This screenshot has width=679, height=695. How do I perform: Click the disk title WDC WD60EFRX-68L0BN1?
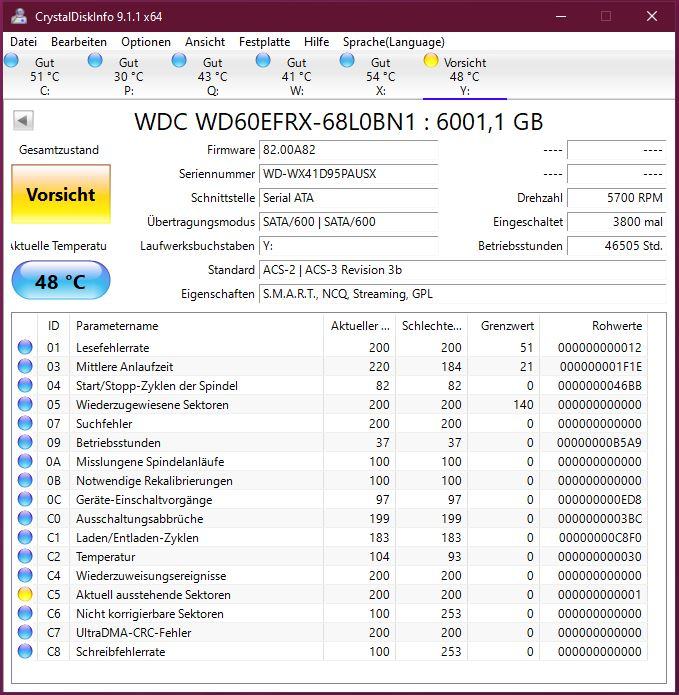pos(339,121)
